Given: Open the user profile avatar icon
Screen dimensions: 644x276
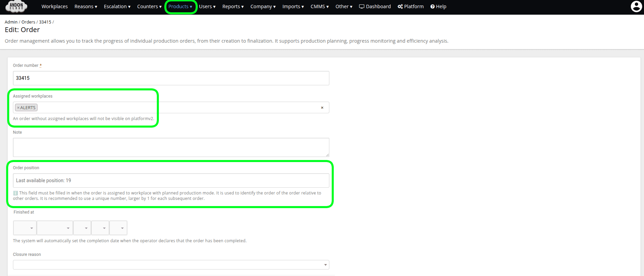Looking at the screenshot, I should (636, 6).
